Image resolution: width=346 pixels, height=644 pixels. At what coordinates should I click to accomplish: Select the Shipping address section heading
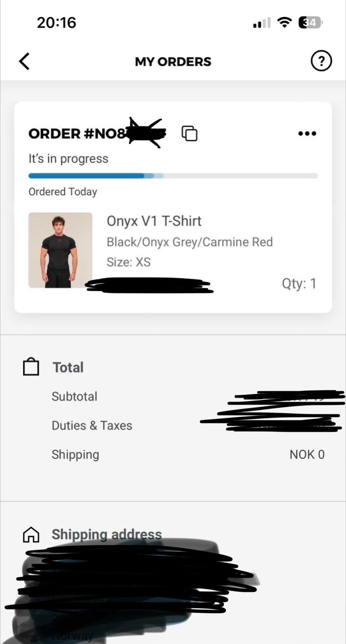107,534
